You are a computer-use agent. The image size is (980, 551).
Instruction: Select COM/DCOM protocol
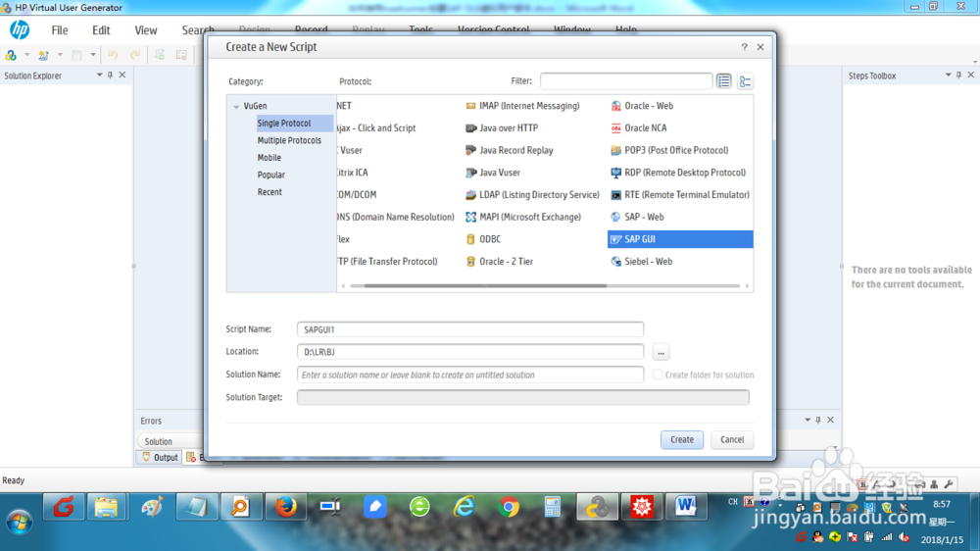pyautogui.click(x=357, y=194)
